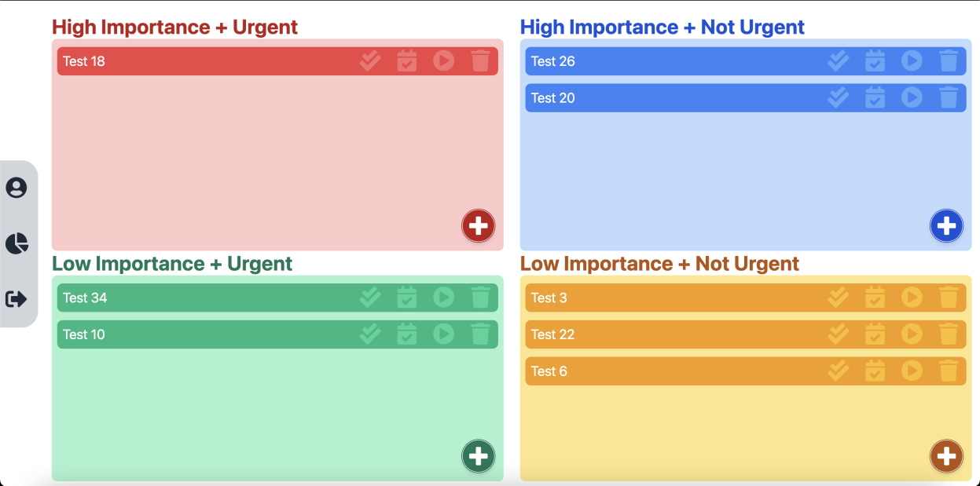This screenshot has height=486, width=980.
Task: Open the pie chart statistics view
Action: pos(17,243)
